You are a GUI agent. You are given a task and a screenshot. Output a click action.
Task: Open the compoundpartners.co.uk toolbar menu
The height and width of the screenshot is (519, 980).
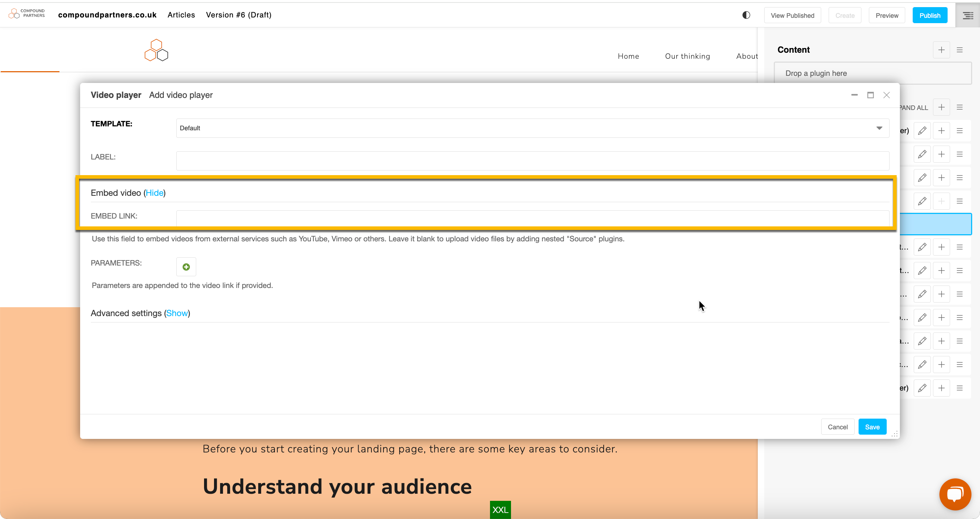pos(107,15)
